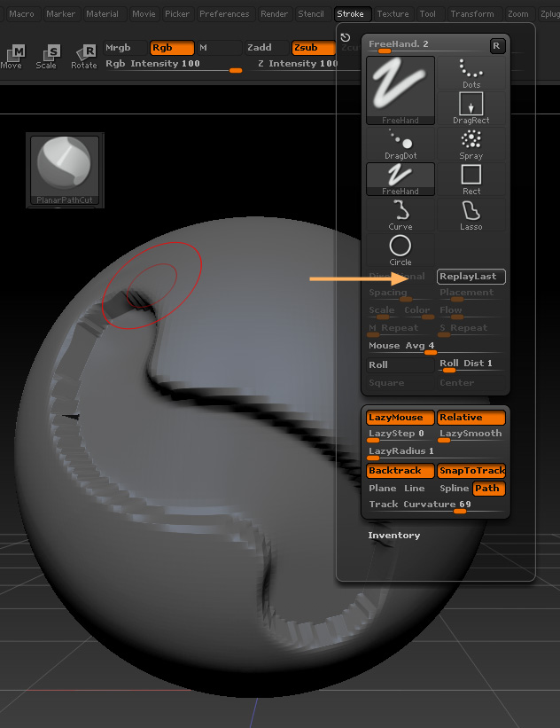560x728 pixels.
Task: Select the DragRect stroke type
Action: [471, 108]
